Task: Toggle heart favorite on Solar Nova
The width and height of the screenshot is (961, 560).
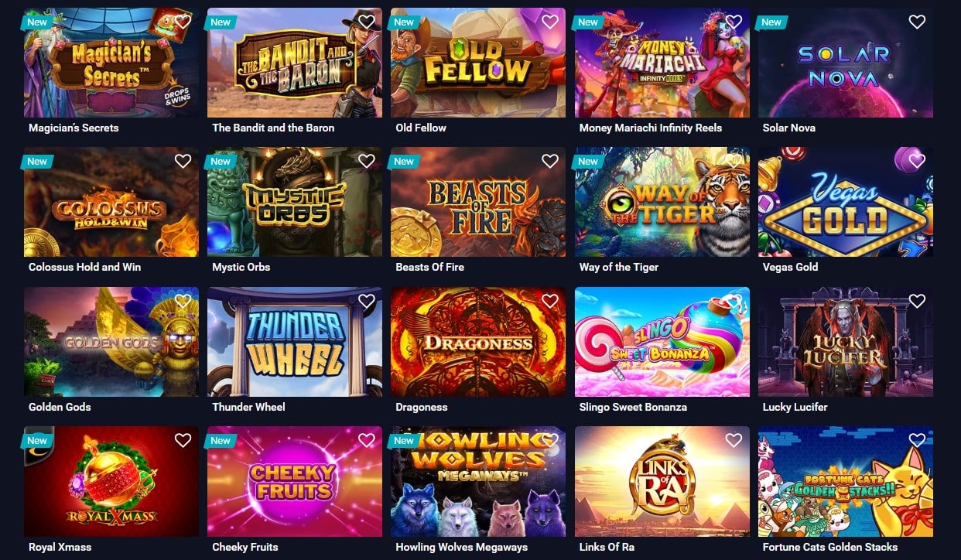Action: coord(917,22)
